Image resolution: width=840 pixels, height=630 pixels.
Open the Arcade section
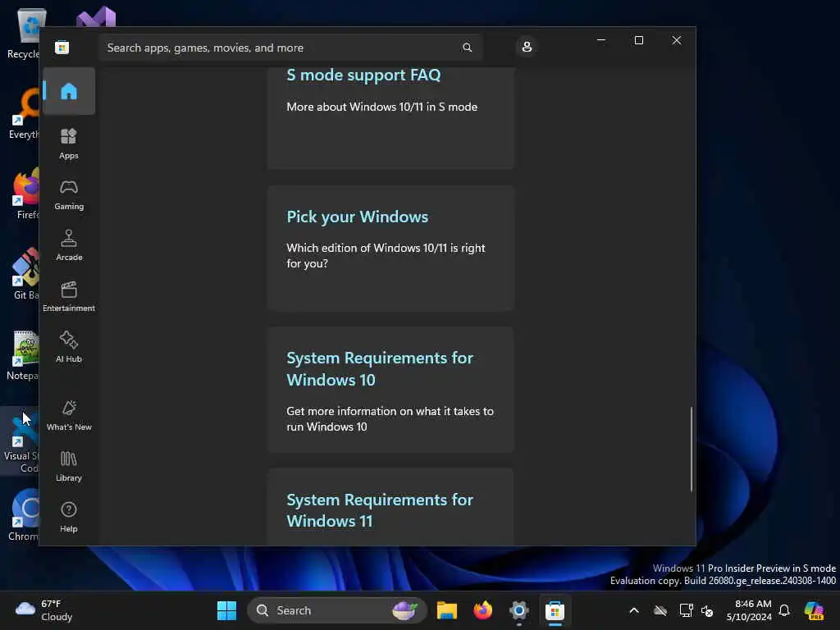(x=69, y=245)
